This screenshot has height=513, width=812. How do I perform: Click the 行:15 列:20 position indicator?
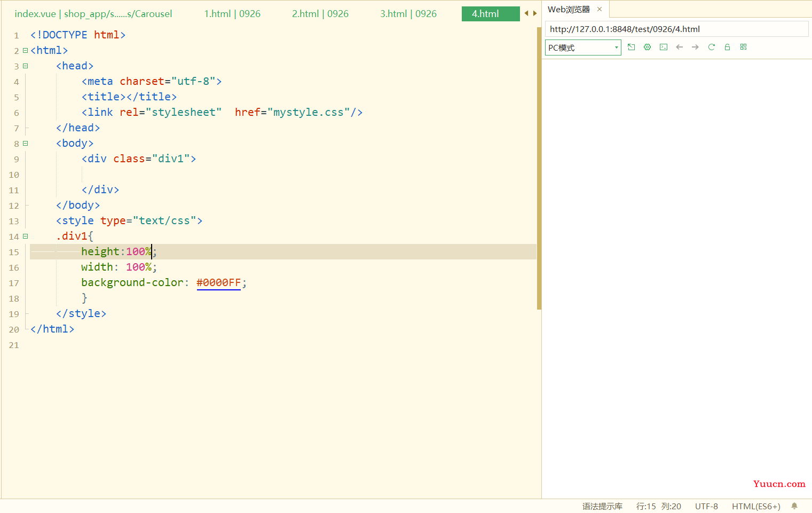click(659, 506)
